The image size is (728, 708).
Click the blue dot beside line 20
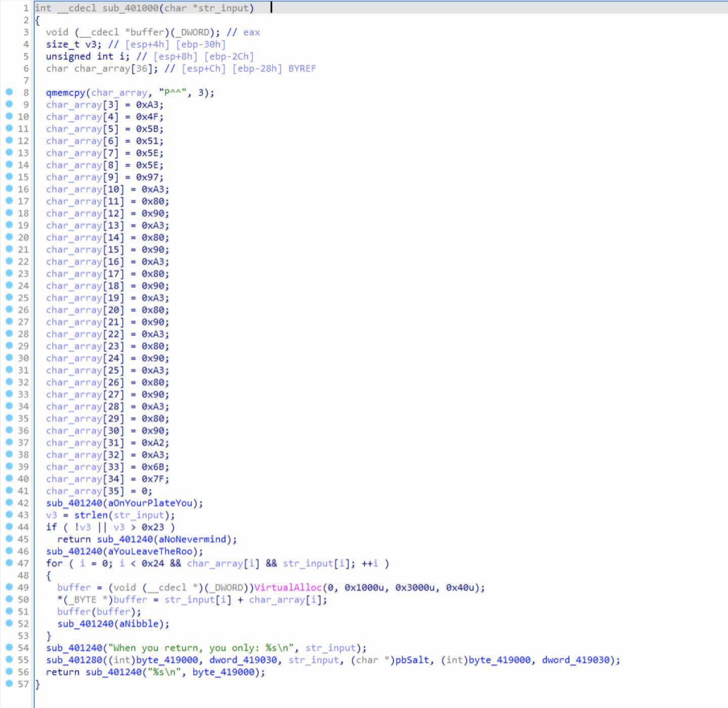[9, 237]
